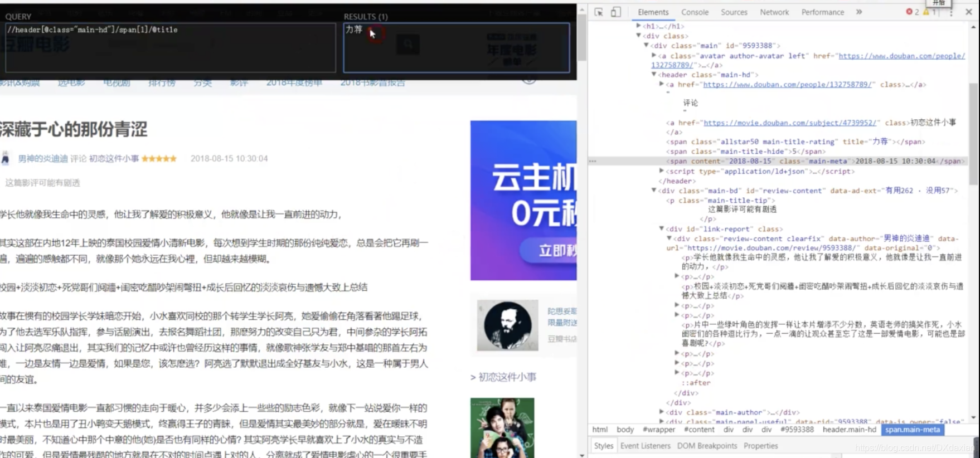
Task: Click the page scrollbar down arrow
Action: 582,454
